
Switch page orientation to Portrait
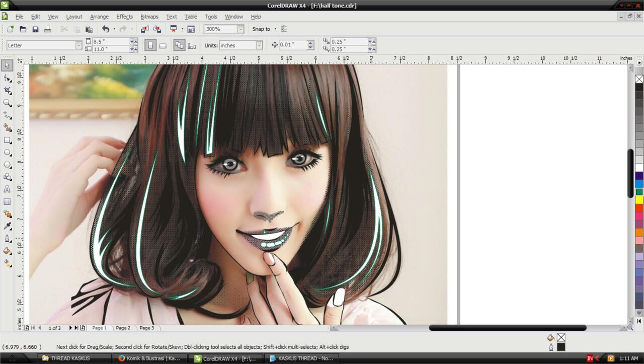pyautogui.click(x=150, y=45)
